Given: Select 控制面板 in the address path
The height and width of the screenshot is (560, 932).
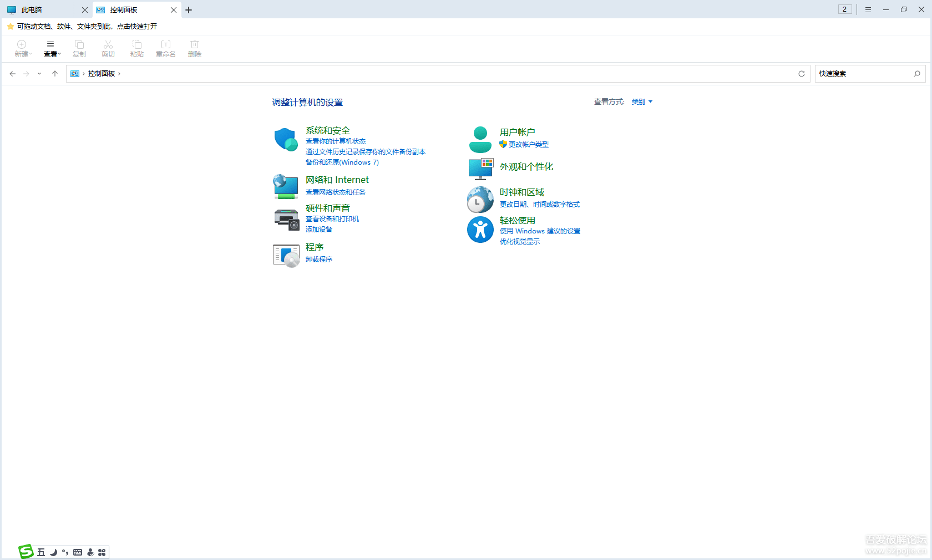Looking at the screenshot, I should (102, 74).
